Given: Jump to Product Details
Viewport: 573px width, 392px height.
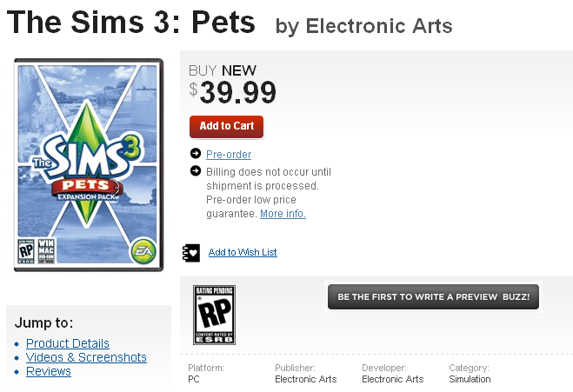Looking at the screenshot, I should [x=68, y=343].
